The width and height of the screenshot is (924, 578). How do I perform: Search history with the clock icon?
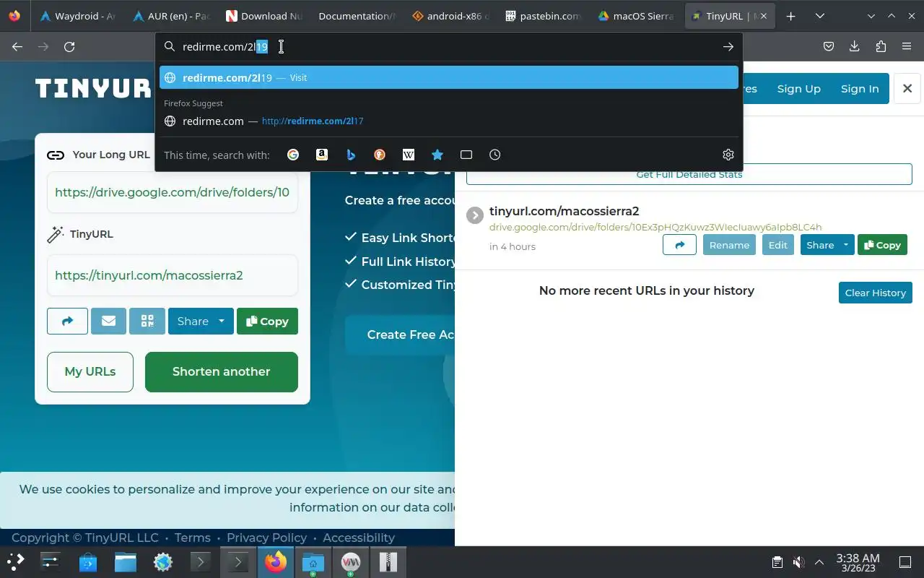pyautogui.click(x=495, y=155)
